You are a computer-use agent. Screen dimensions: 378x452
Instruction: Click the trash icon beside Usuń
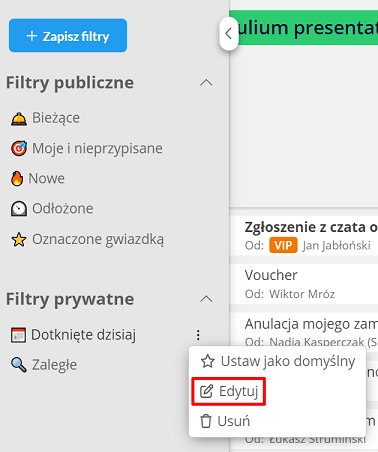click(x=206, y=421)
